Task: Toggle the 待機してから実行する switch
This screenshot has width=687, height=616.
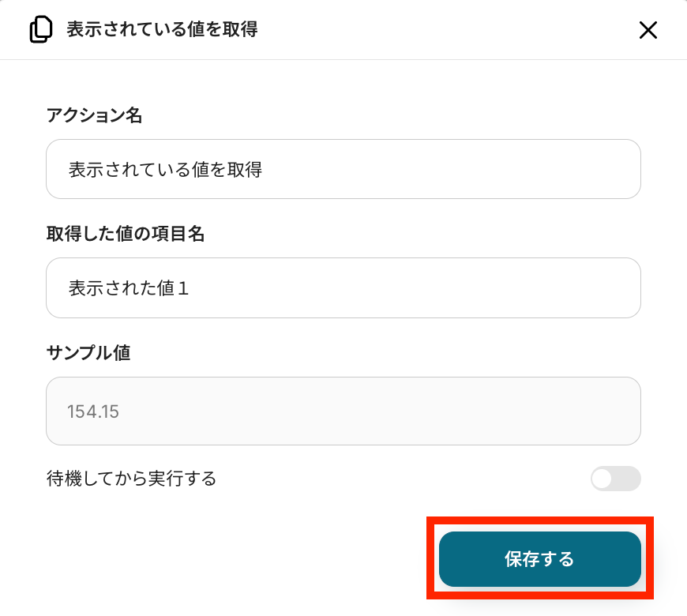Action: pos(615,479)
